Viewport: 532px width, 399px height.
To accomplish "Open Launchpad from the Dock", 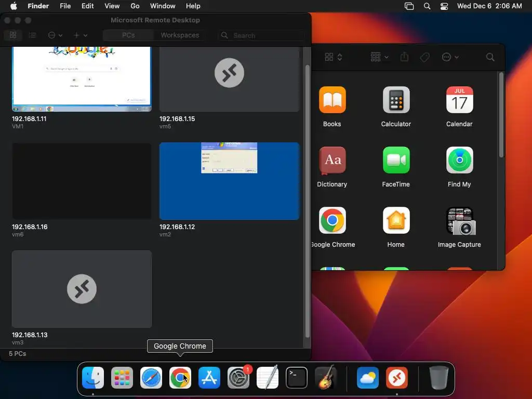I will [x=122, y=378].
